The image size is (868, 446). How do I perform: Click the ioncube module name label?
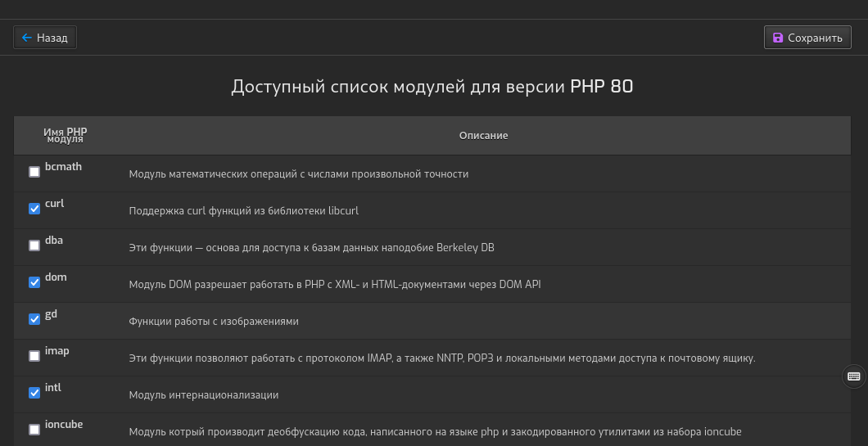tap(64, 424)
